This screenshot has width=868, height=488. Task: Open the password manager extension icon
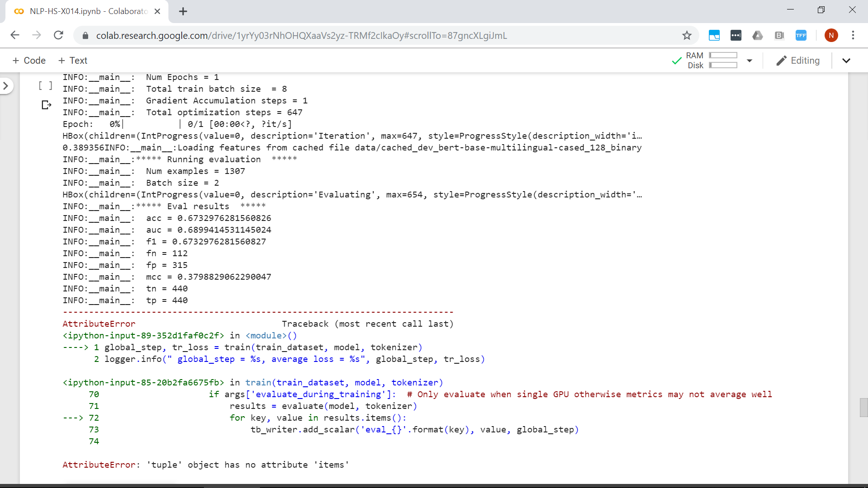[x=736, y=36]
